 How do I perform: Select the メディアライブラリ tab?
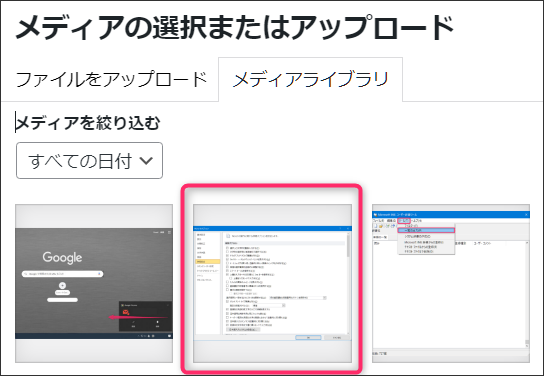tap(311, 79)
